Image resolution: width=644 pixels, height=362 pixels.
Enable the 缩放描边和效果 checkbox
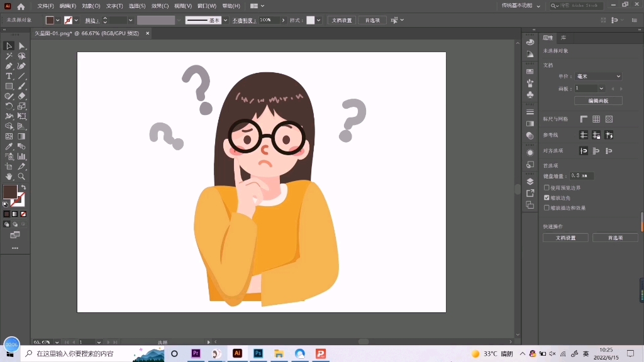[547, 207]
